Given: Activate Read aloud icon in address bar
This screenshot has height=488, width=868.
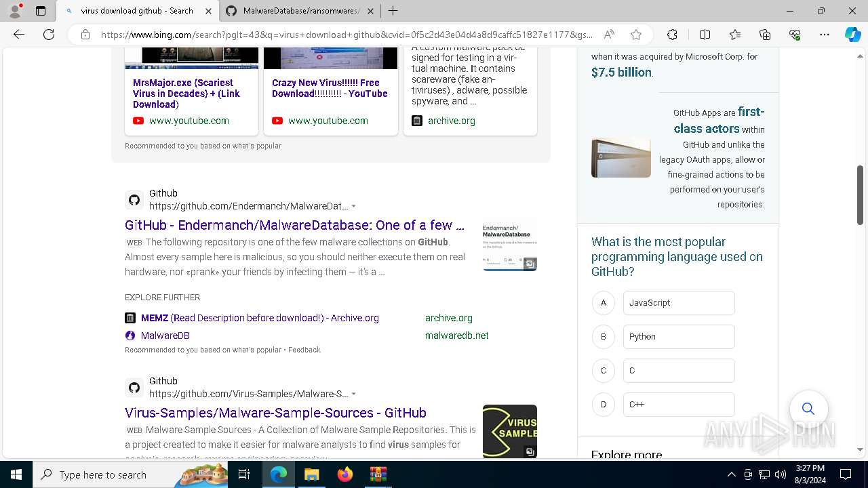Looking at the screenshot, I should (609, 35).
